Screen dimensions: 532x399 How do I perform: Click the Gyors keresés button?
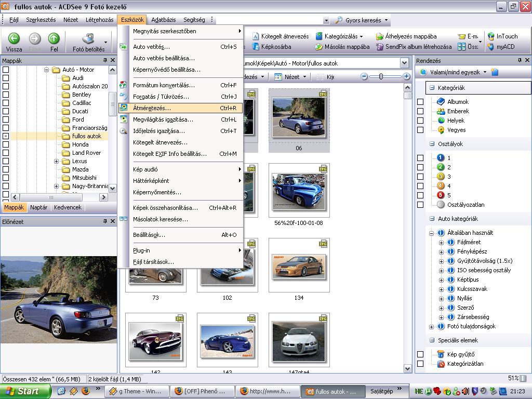pos(363,20)
